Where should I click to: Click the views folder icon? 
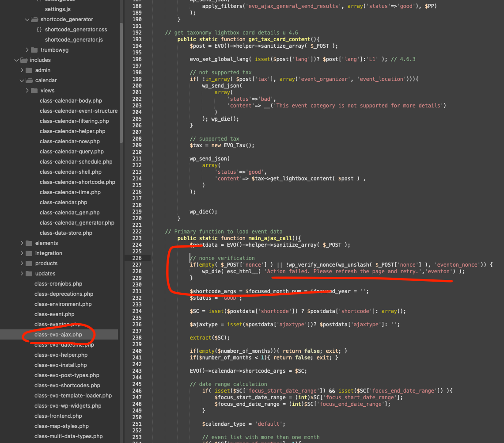(x=34, y=91)
